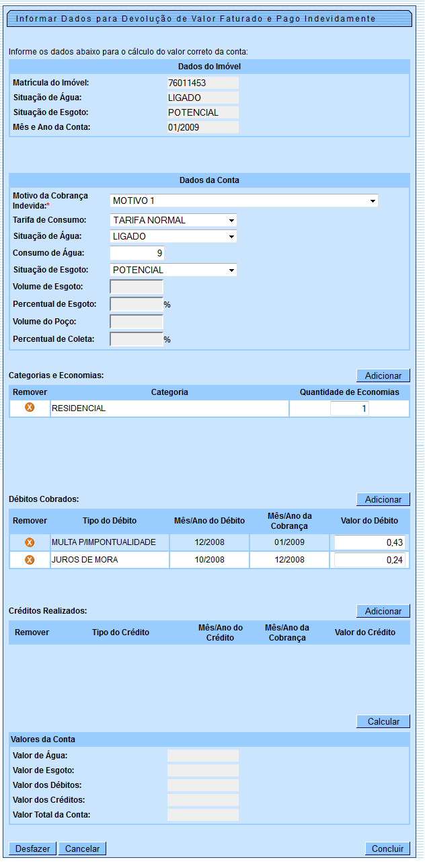Viewport: 425px width, 868px height.
Task: Click the Matrícula do Imóvel field
Action: pos(202,83)
